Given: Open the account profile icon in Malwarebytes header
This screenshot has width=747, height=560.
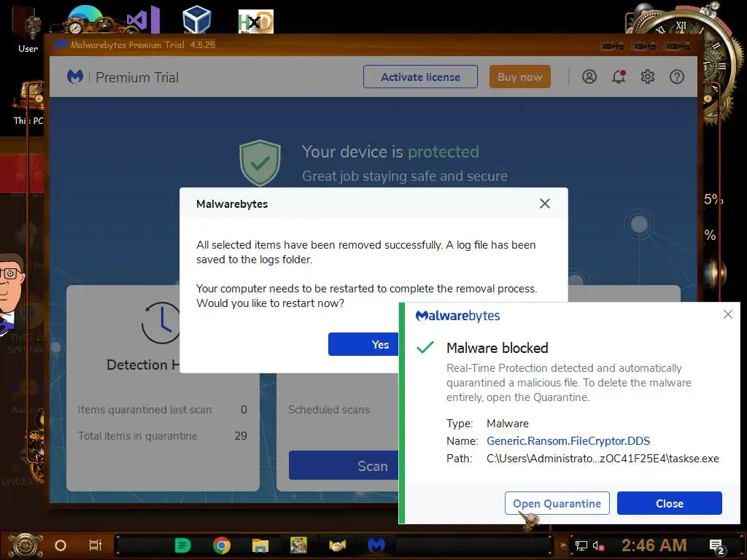Looking at the screenshot, I should [x=589, y=77].
